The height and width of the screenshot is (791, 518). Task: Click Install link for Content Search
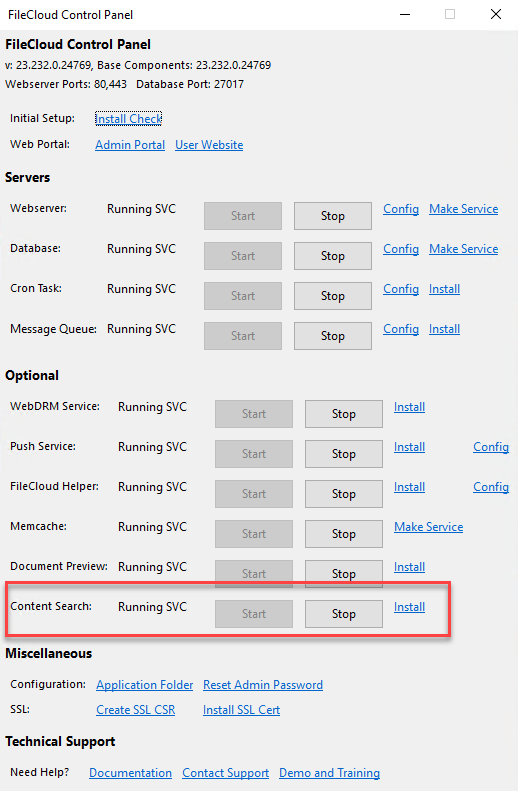(410, 607)
